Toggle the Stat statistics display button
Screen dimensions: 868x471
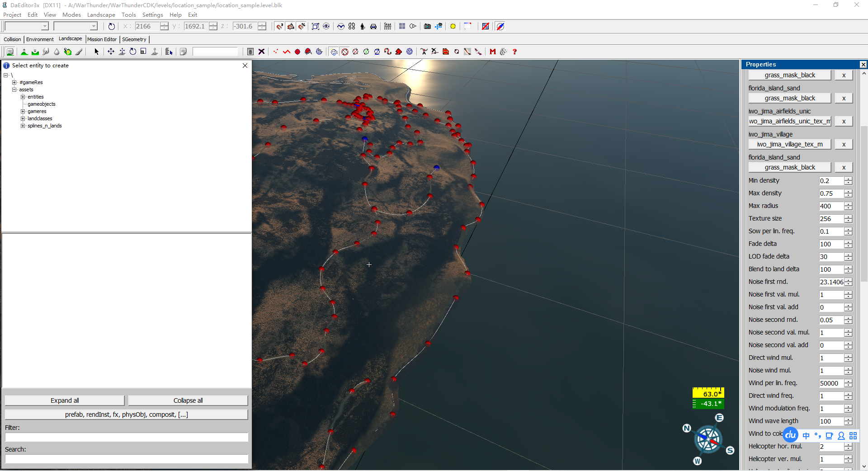pyautogui.click(x=387, y=26)
